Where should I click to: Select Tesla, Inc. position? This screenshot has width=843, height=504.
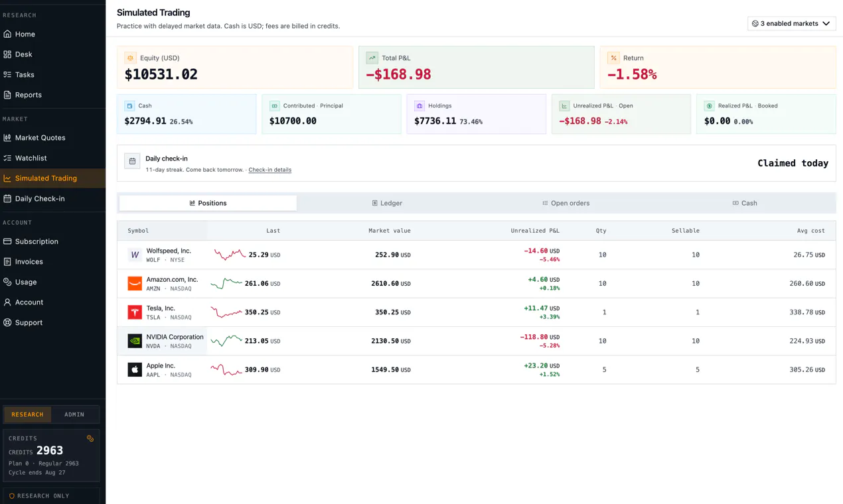(x=161, y=308)
